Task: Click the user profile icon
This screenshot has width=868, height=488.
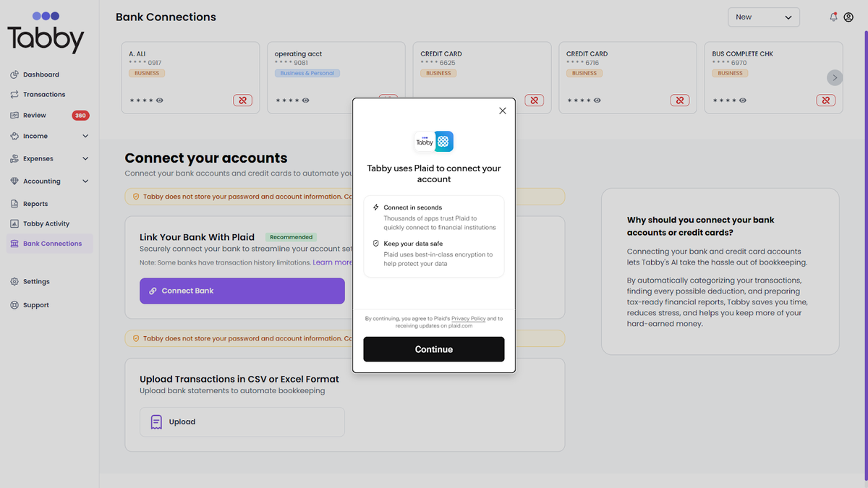Action: click(x=848, y=17)
